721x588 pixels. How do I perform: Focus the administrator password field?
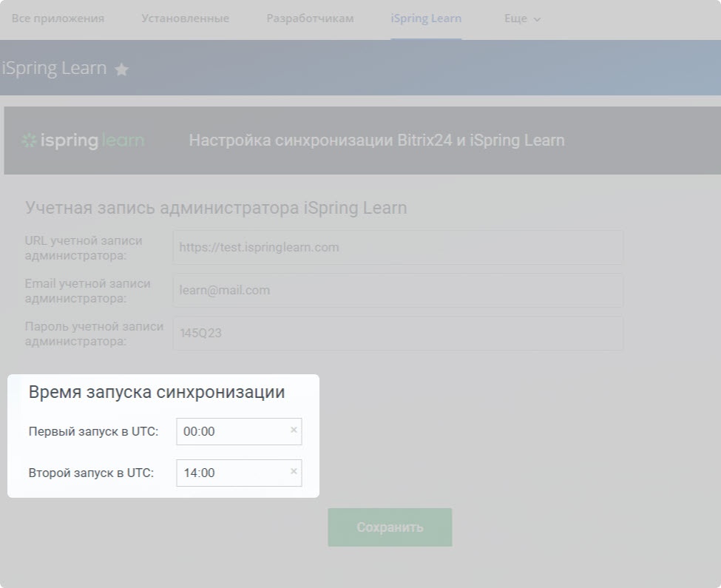(x=398, y=333)
